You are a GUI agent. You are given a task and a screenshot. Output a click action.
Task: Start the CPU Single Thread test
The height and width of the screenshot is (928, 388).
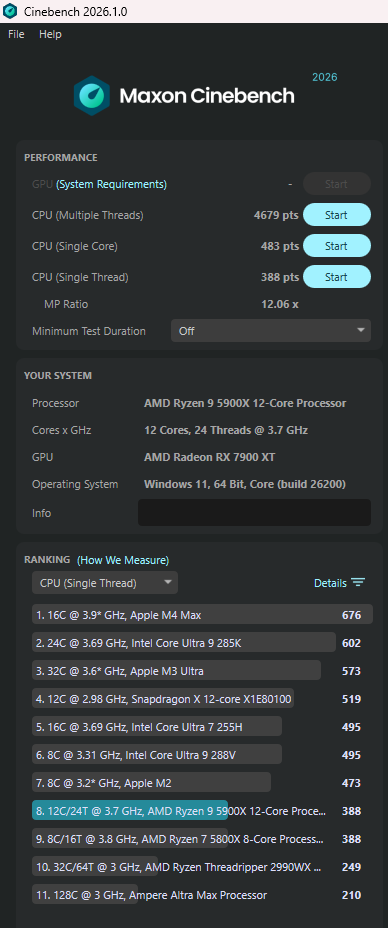(x=337, y=276)
